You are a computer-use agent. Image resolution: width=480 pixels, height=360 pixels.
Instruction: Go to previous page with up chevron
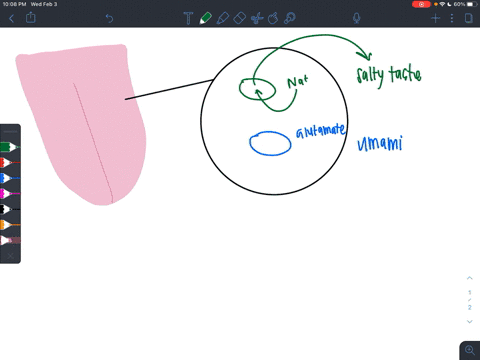tap(470, 278)
